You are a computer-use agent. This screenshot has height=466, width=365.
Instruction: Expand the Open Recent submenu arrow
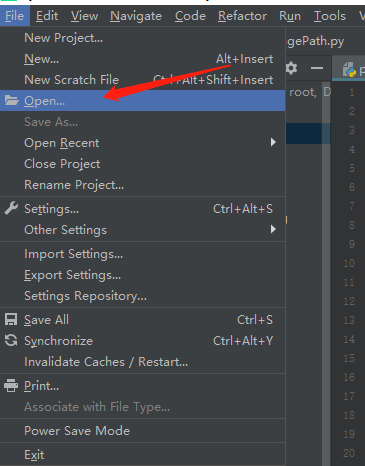[273, 142]
